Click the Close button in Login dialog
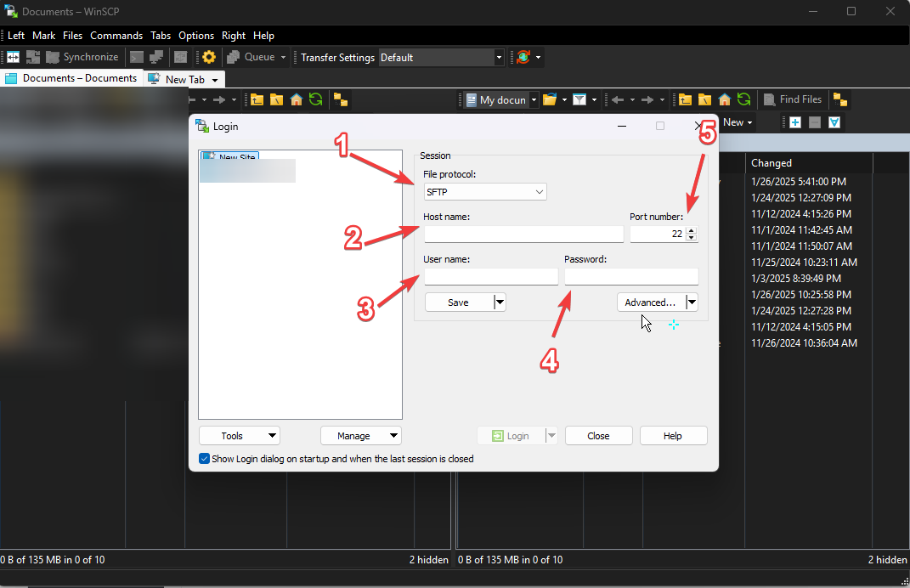910x588 pixels. coord(598,436)
